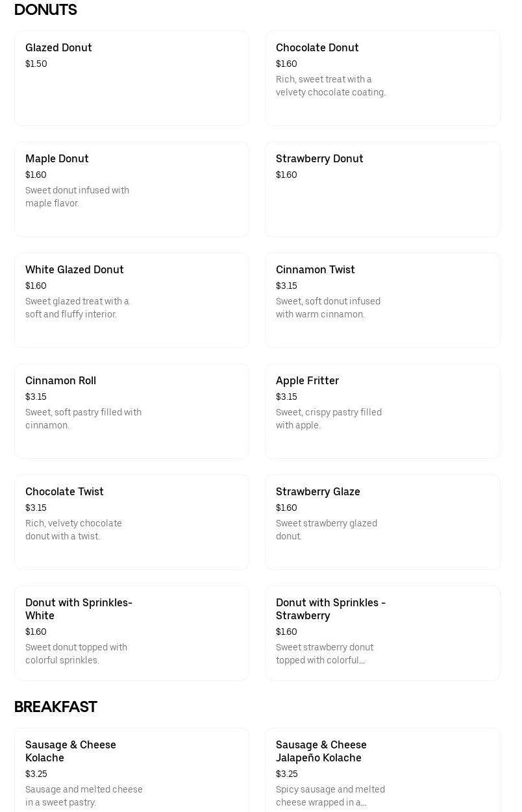Select the White Glazed Donut card
The image size is (522, 812).
point(132,300)
